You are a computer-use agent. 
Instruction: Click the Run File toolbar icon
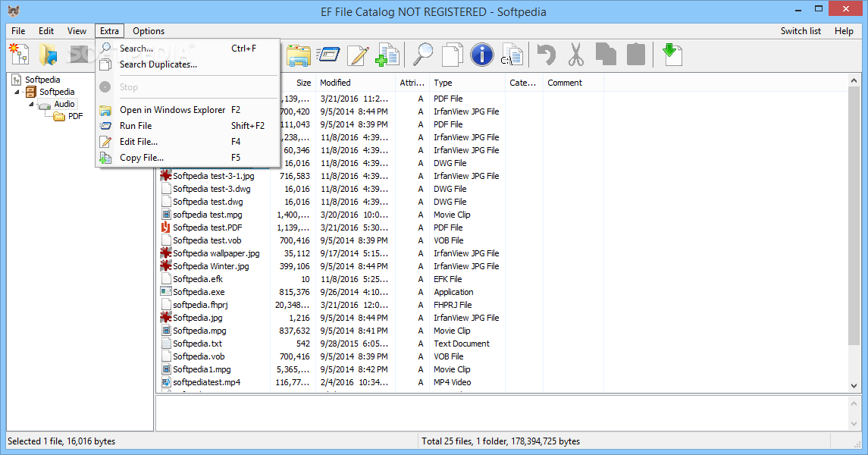(328, 55)
